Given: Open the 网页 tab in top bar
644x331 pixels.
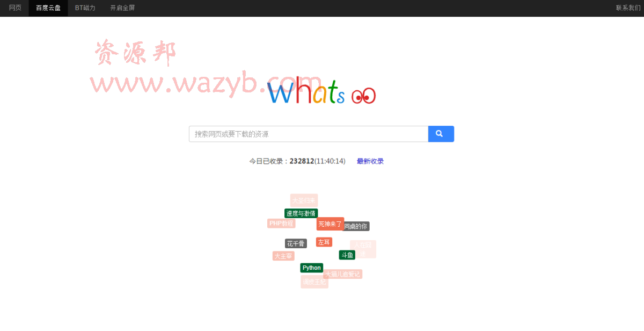Looking at the screenshot, I should click(x=15, y=8).
